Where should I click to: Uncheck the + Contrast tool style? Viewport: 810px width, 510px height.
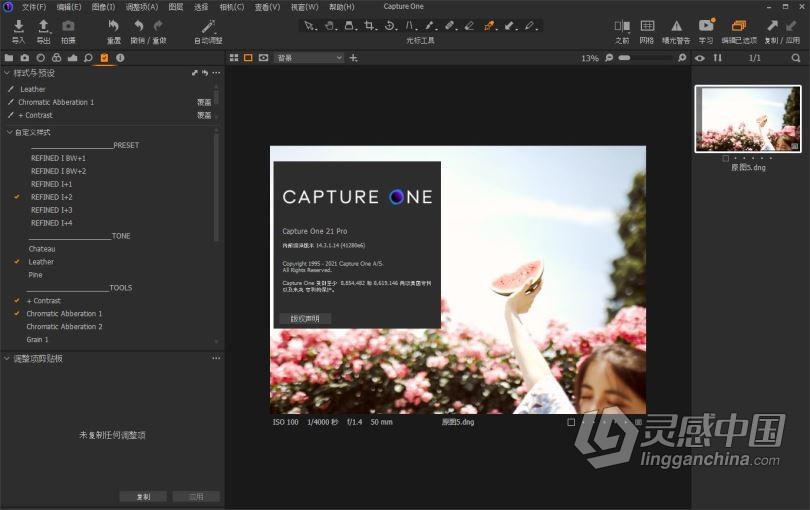(x=17, y=300)
